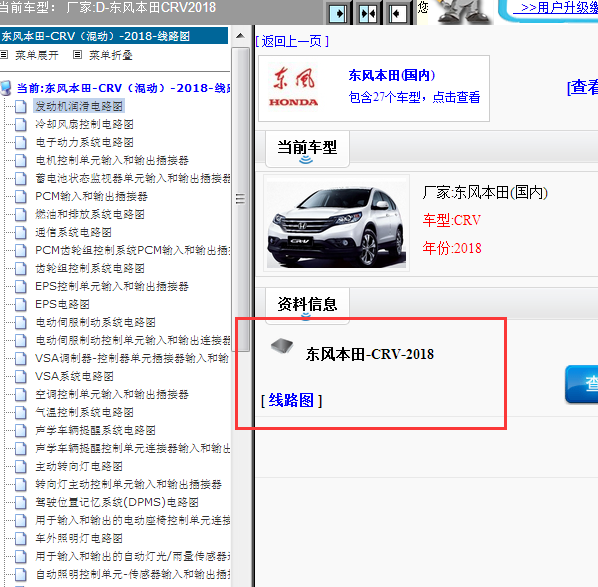Click page icon beside 齿轮组控制系统电路图
Viewport: 598px width, 587px height.
click(x=21, y=269)
